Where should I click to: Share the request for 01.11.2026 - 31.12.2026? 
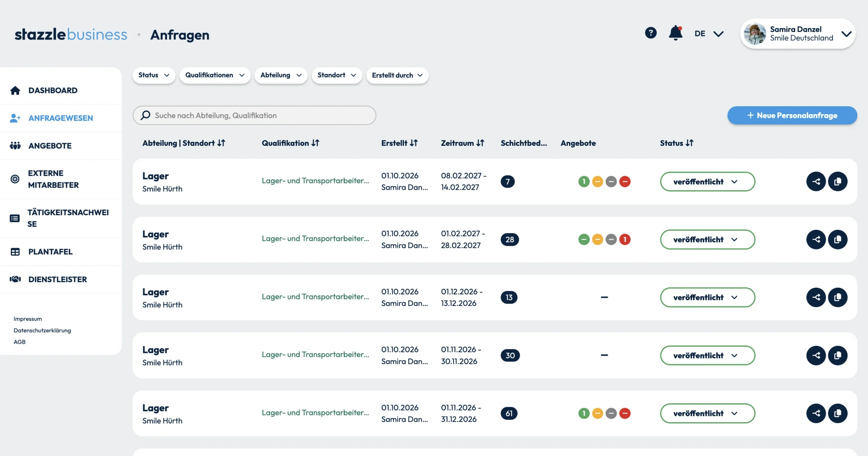(x=816, y=413)
